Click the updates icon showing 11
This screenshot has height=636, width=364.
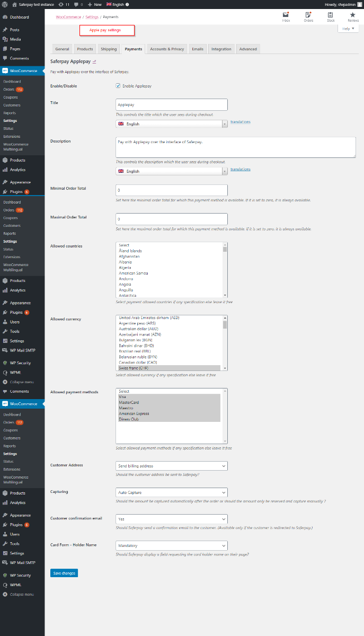coord(64,4)
